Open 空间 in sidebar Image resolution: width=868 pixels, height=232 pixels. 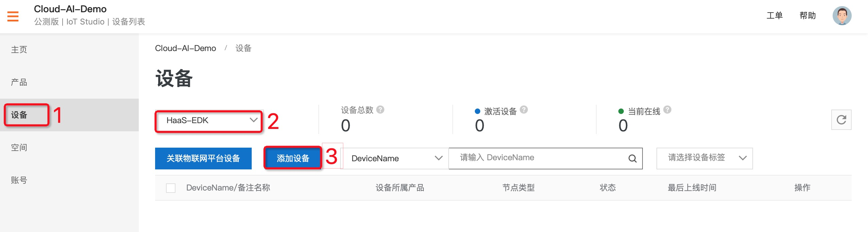click(19, 148)
